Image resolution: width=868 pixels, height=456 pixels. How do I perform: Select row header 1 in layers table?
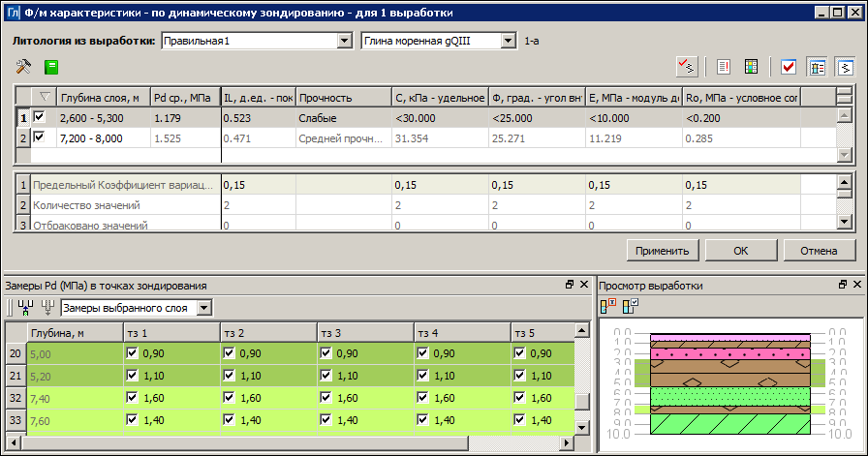[23, 118]
